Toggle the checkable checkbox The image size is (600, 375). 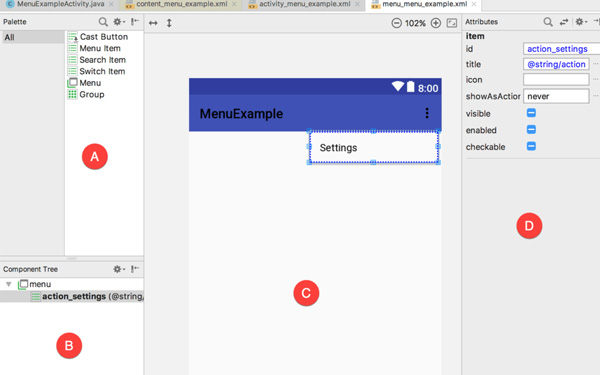(531, 146)
